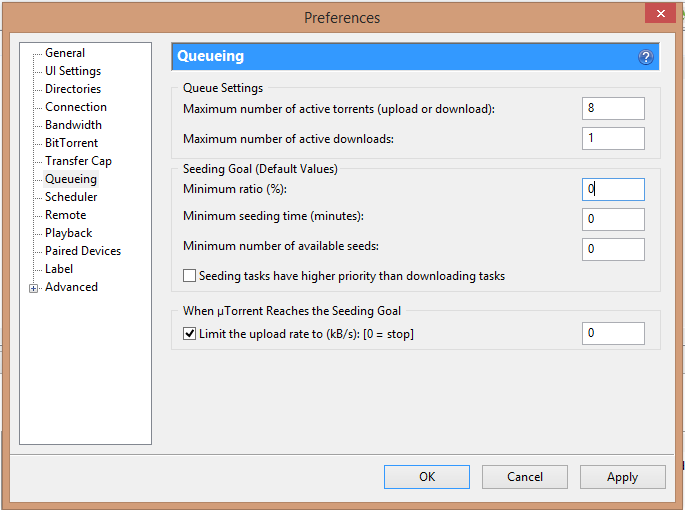Select the minimum seeding time field
Image resolution: width=685 pixels, height=510 pixels.
point(613,219)
